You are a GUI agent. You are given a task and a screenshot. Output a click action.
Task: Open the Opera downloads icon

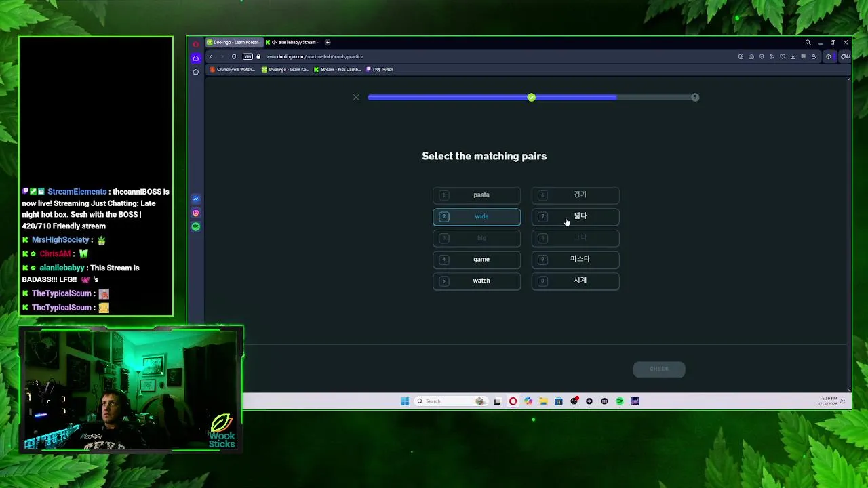click(x=793, y=56)
